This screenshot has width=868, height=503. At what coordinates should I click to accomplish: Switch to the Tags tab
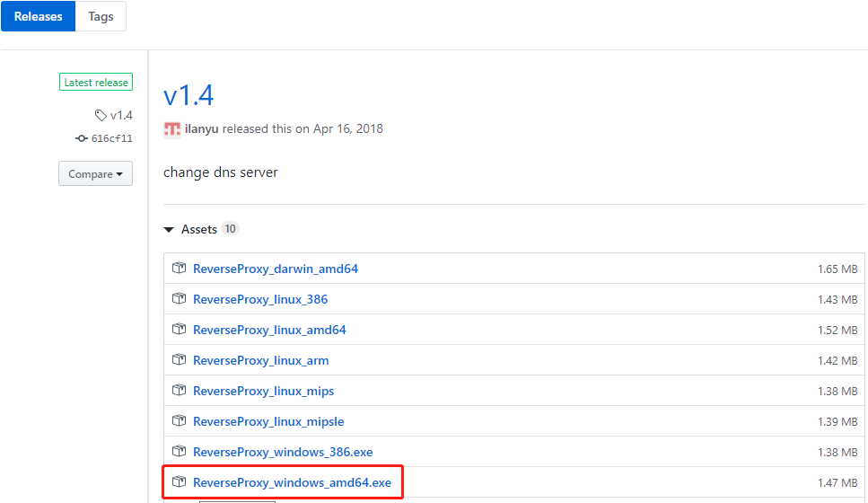coord(101,16)
